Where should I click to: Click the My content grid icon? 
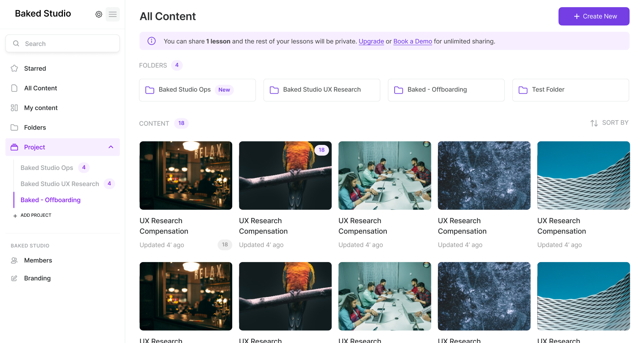click(14, 107)
